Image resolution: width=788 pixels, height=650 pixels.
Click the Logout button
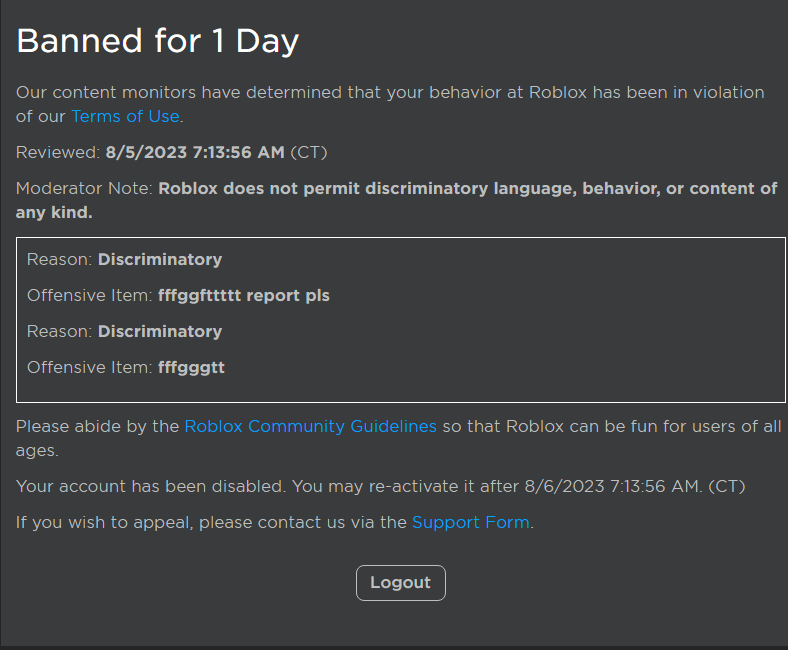point(400,583)
